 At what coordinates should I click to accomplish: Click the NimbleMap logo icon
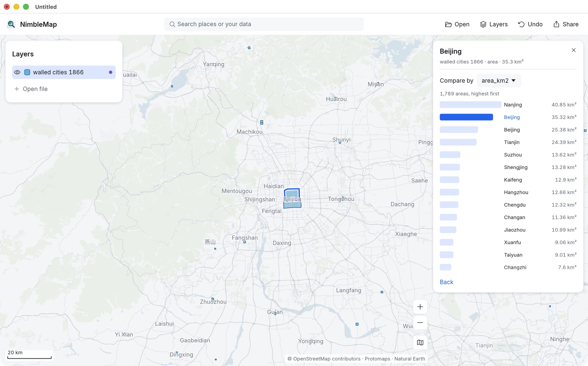coord(11,24)
